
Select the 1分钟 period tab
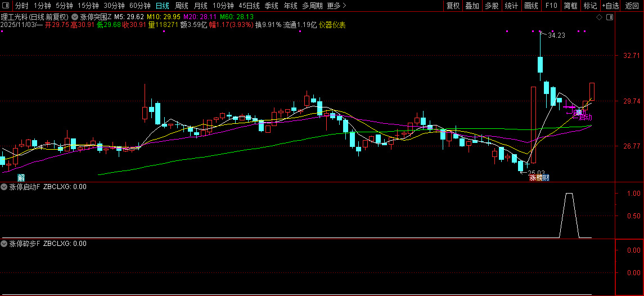(x=42, y=6)
